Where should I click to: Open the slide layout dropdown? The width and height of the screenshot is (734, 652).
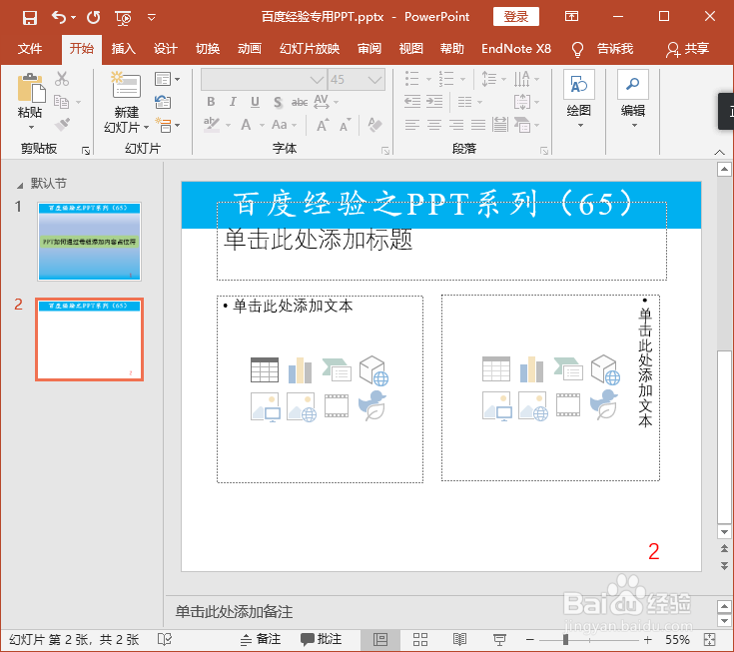coord(167,79)
